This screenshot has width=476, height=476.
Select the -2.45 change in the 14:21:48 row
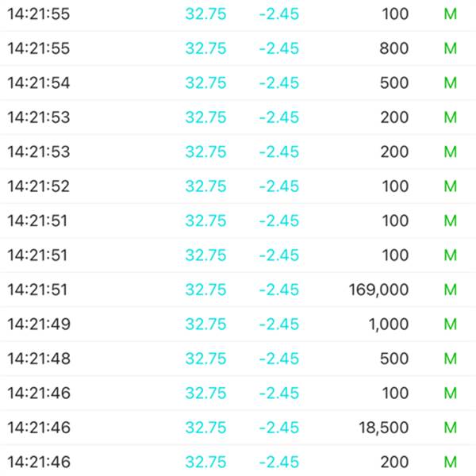tap(278, 359)
